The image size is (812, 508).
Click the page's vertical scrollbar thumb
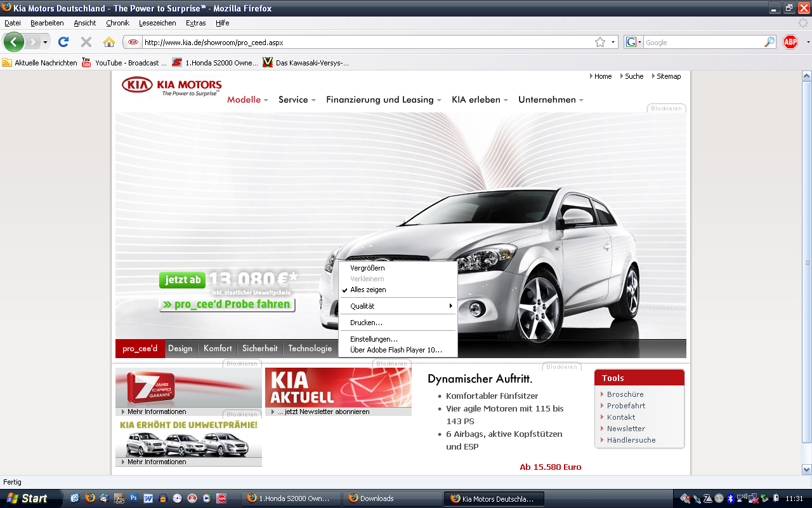point(806,262)
